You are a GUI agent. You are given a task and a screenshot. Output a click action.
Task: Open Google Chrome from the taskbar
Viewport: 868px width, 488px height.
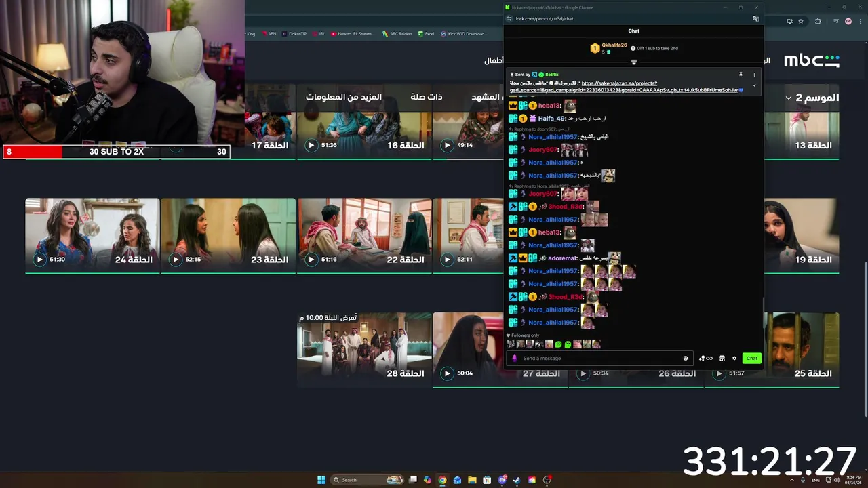(442, 480)
